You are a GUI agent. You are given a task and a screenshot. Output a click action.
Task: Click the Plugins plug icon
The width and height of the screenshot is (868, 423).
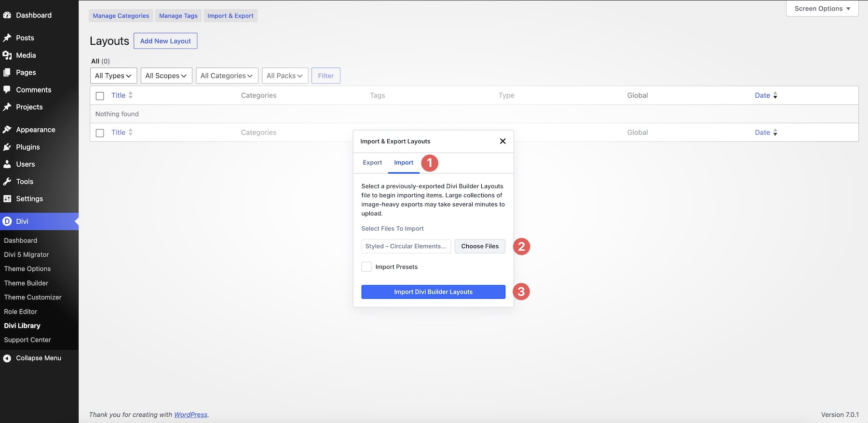(7, 147)
